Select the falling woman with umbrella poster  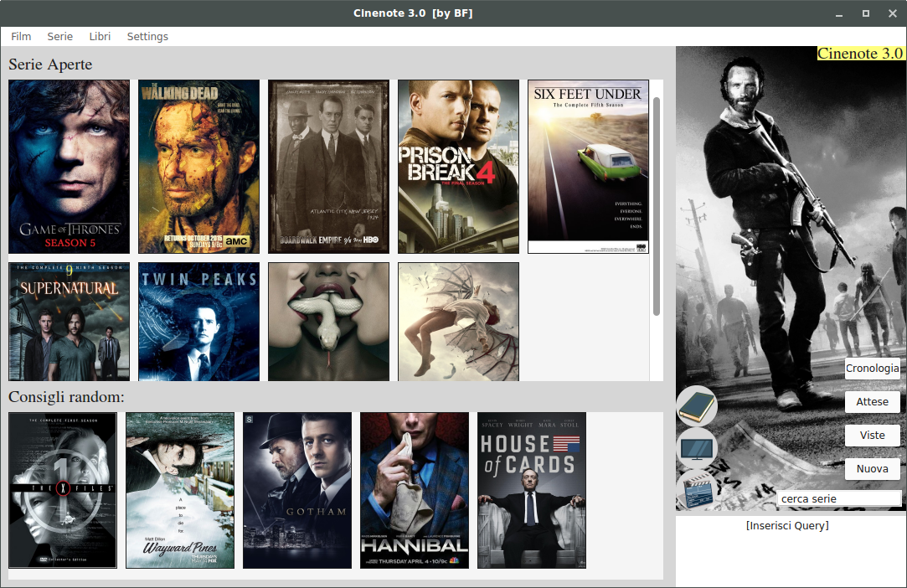click(x=459, y=322)
